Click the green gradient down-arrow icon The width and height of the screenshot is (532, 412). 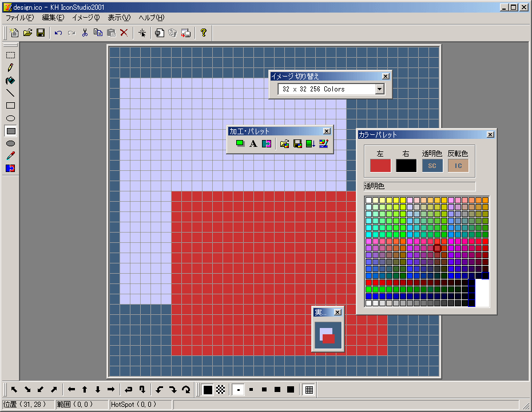click(311, 143)
